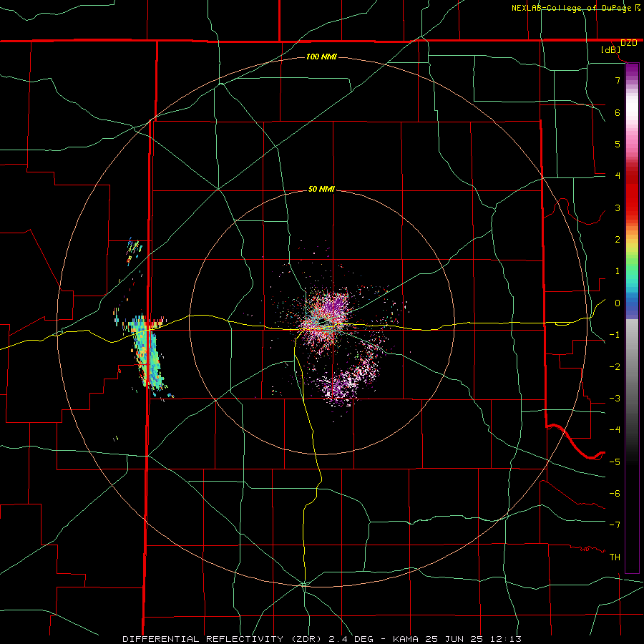Click the 100 NMI range ring label
Viewport: 644px width, 644px height.
pyautogui.click(x=321, y=57)
